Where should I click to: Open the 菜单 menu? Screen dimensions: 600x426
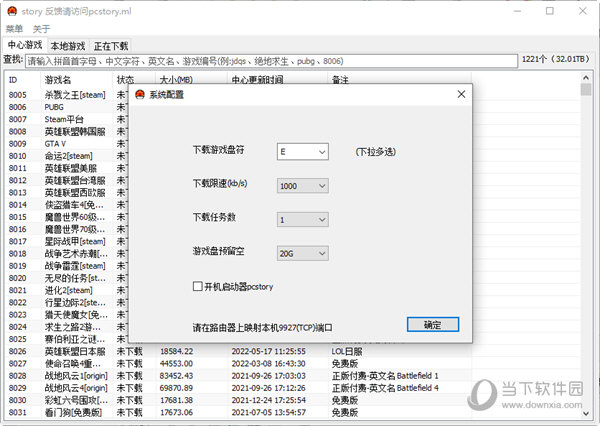pyautogui.click(x=14, y=28)
